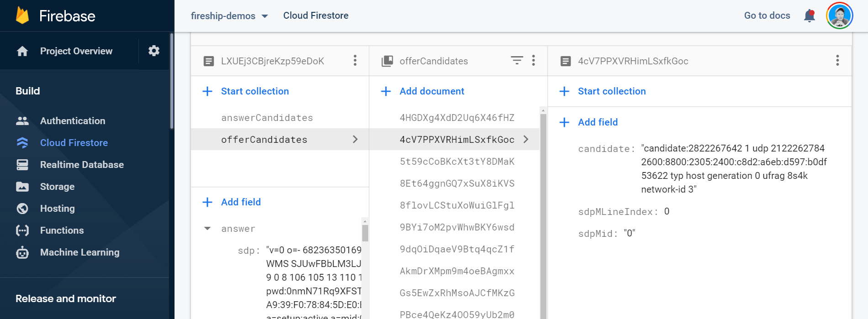Open project settings gear icon
Viewport: 868px width, 319px height.
pos(154,51)
